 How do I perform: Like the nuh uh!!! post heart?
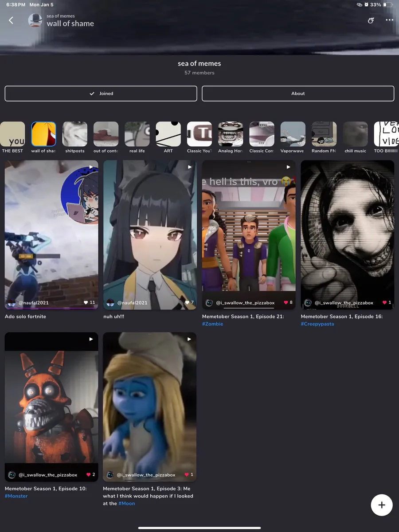click(188, 302)
